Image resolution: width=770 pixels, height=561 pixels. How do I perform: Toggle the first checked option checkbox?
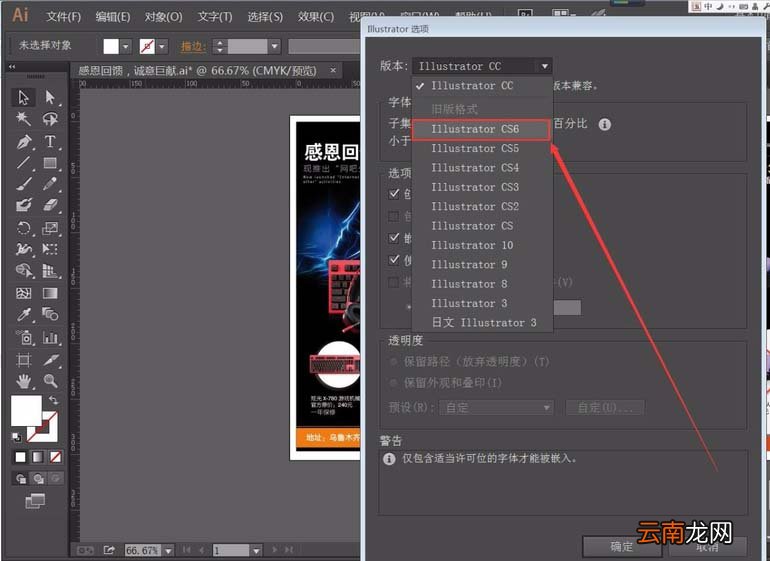pos(394,194)
